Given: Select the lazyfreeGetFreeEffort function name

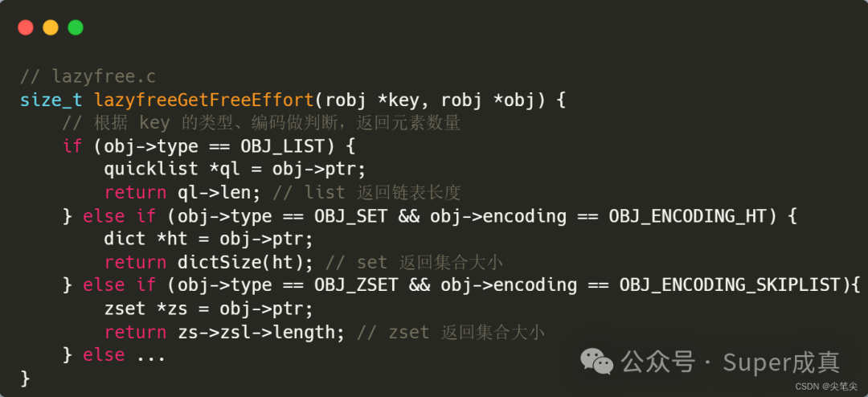Looking at the screenshot, I should click(x=204, y=100).
